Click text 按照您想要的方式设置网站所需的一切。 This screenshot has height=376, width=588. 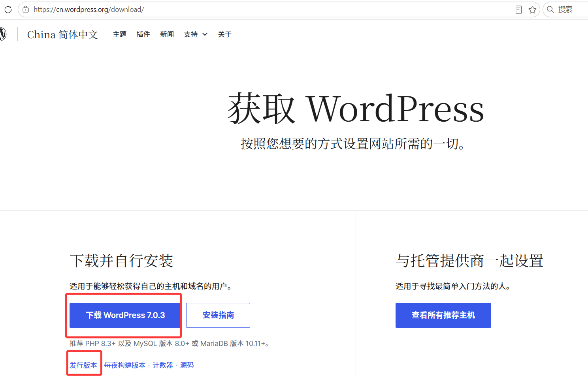(x=353, y=144)
